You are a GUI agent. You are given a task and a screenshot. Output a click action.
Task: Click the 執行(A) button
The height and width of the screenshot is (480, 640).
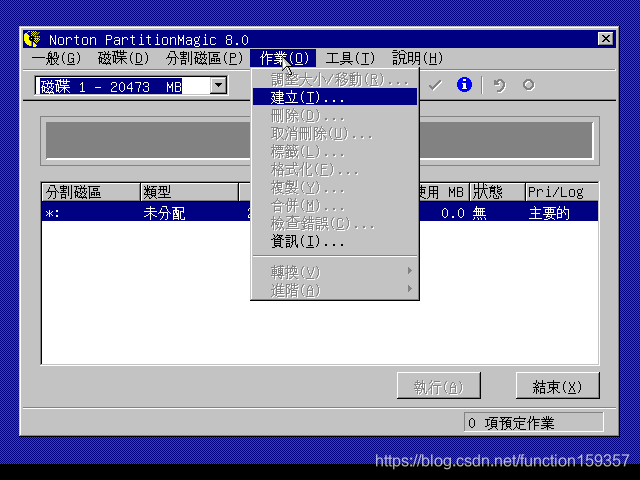[x=439, y=386]
